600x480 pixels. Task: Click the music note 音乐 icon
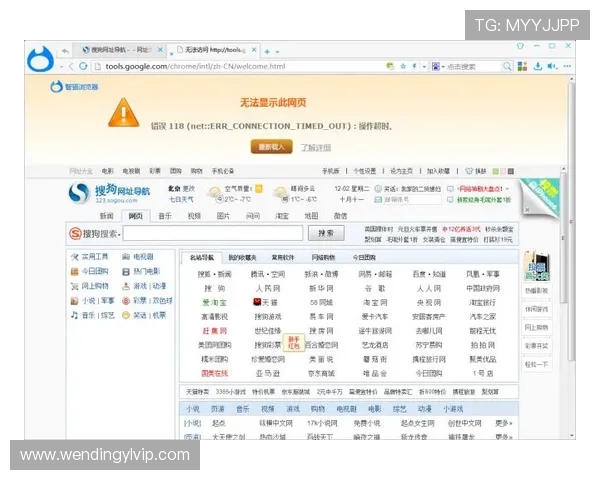tap(74, 315)
